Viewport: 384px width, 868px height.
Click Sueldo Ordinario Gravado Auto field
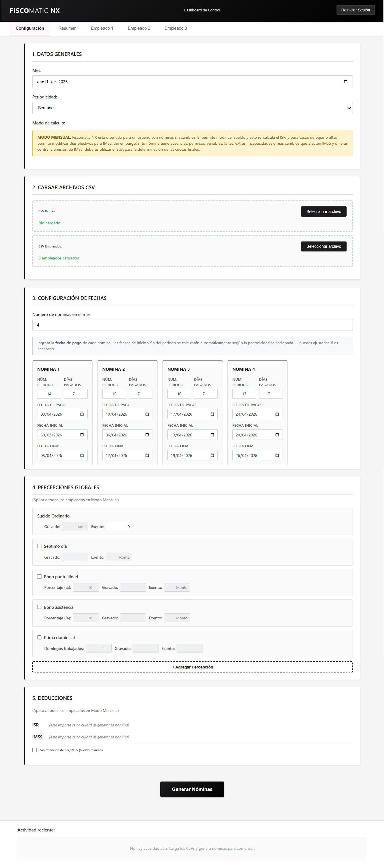click(75, 527)
